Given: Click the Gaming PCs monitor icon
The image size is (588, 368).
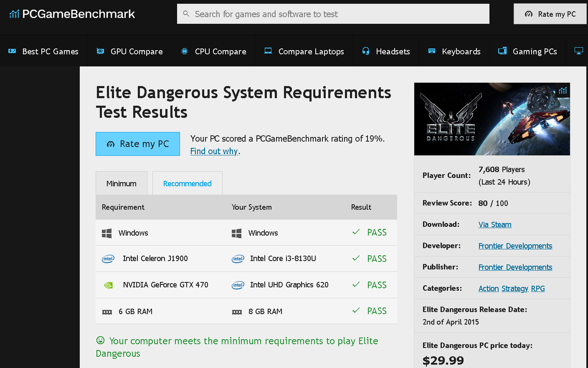Looking at the screenshot, I should click(x=502, y=51).
